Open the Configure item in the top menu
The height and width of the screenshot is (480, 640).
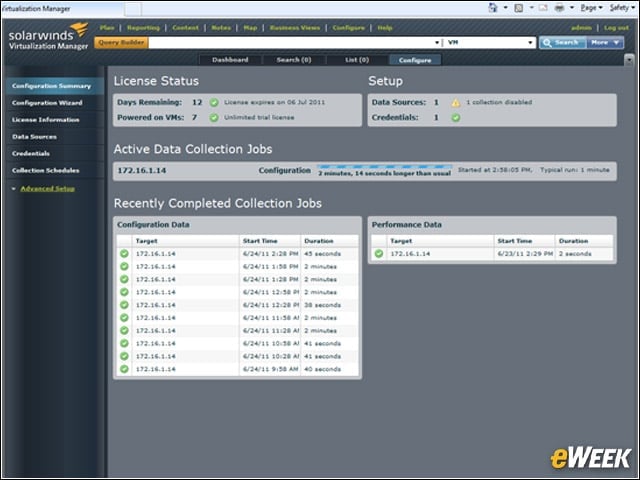pyautogui.click(x=349, y=28)
